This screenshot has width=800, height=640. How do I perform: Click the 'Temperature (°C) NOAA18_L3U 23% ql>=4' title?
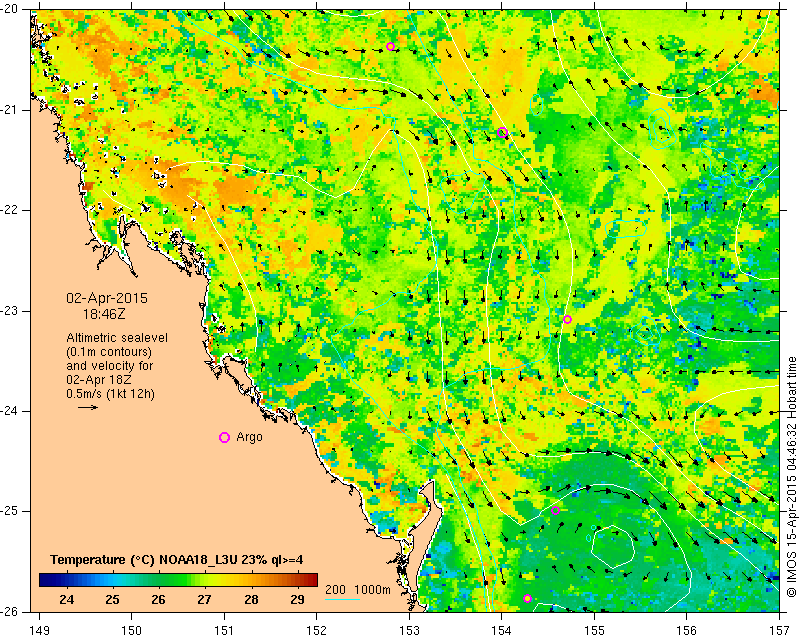177,560
